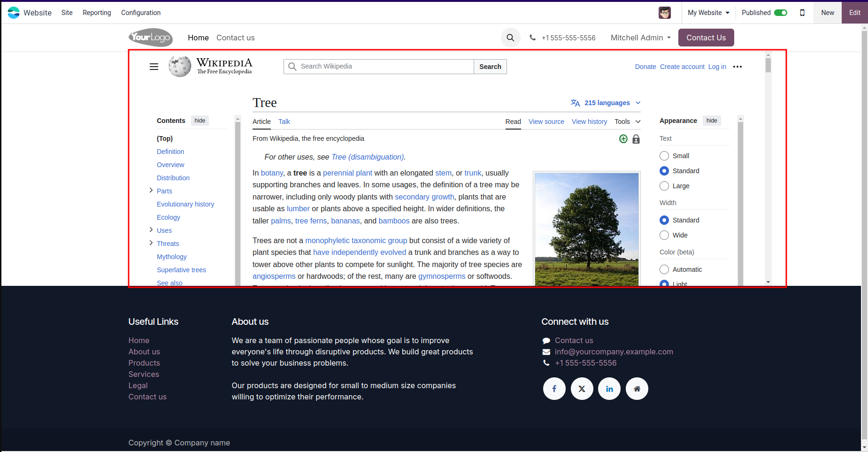The height and width of the screenshot is (452, 868).
Task: Click the perennial plant link
Action: pos(347,173)
